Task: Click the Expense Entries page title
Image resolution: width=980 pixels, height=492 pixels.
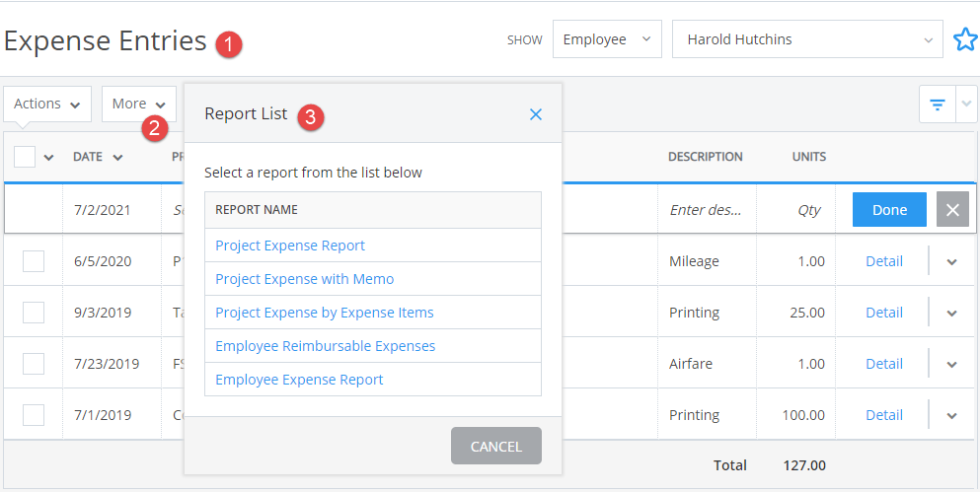Action: (x=105, y=41)
